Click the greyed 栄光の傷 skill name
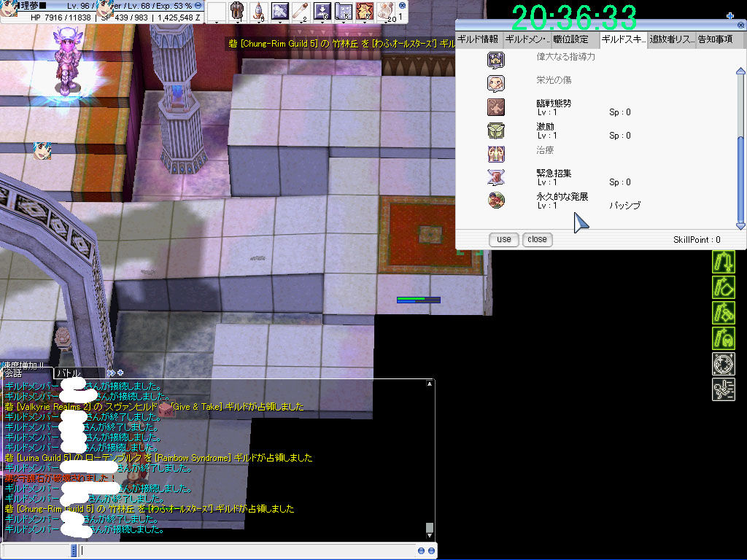Screen dimensions: 747x560 click(554, 80)
